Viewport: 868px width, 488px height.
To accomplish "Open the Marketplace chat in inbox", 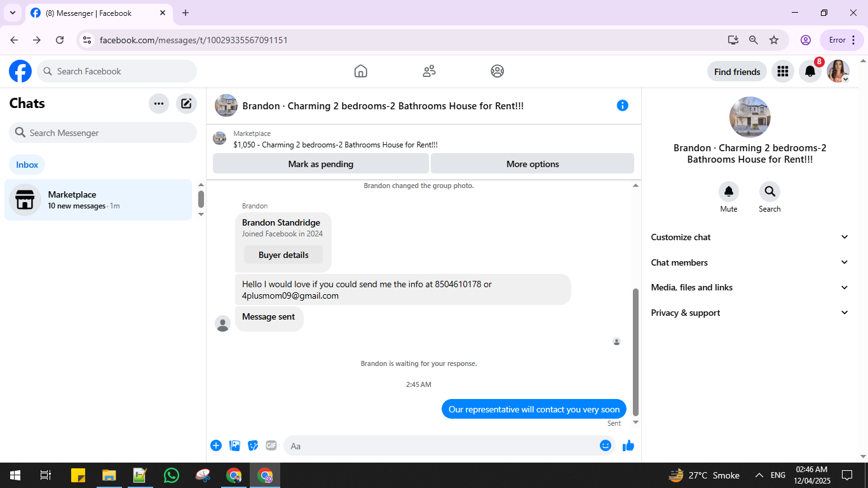I will [98, 200].
